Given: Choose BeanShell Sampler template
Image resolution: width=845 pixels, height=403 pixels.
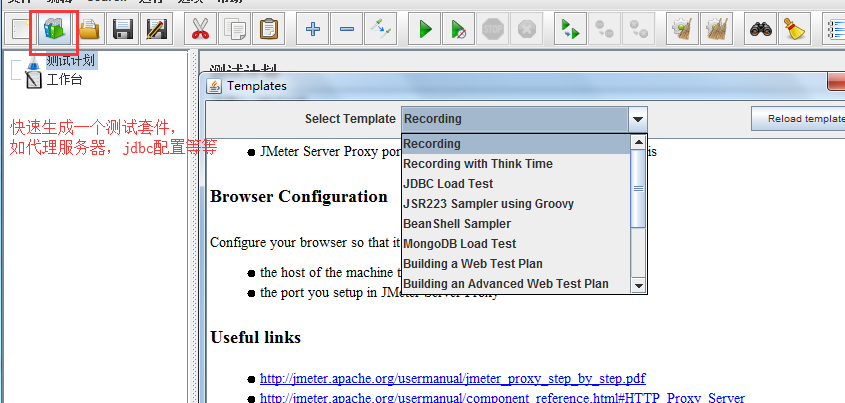Looking at the screenshot, I should pos(516,224).
